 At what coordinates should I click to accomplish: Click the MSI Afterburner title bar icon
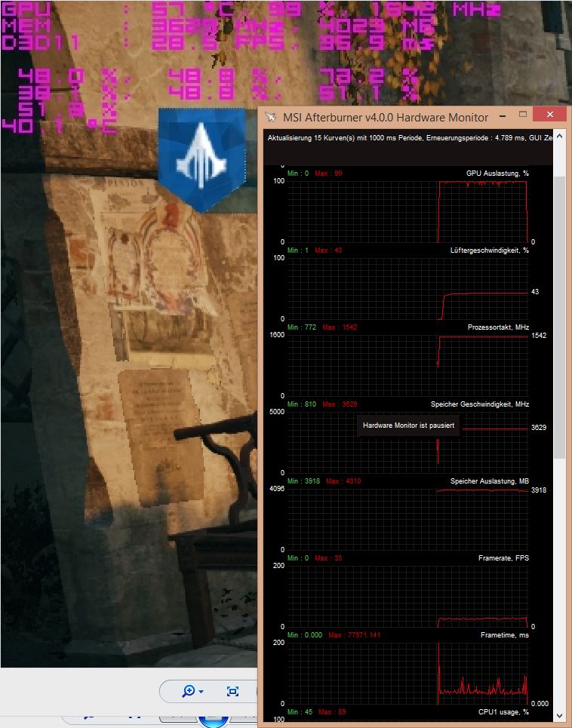click(x=270, y=117)
